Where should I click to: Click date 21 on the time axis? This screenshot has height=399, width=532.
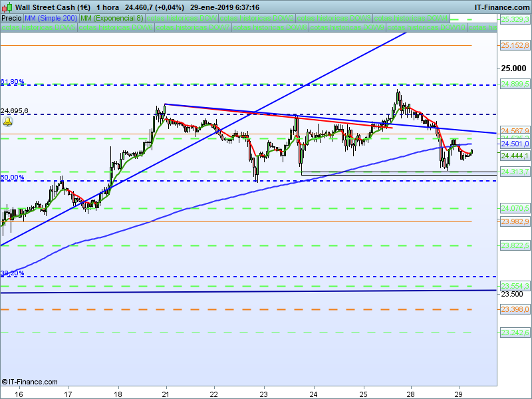pyautogui.click(x=166, y=392)
